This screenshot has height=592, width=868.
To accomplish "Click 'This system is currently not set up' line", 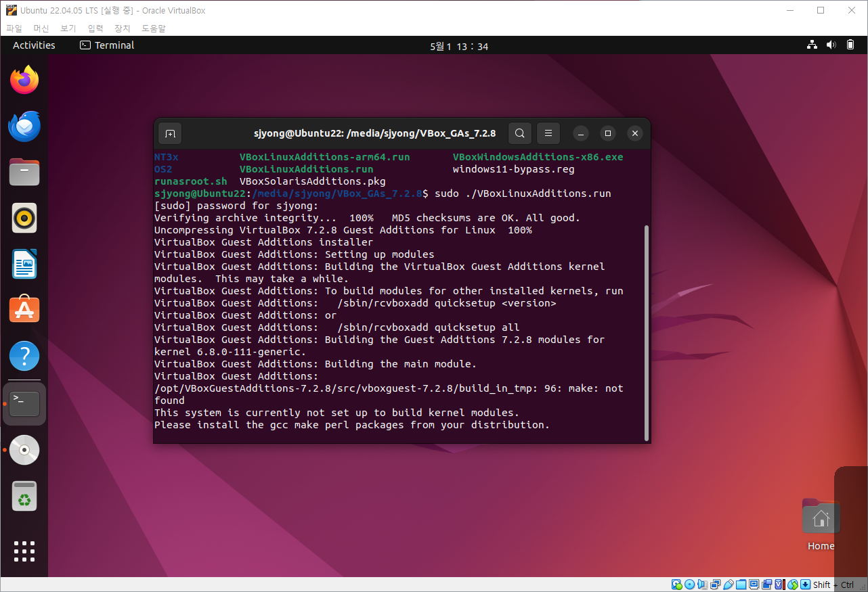I will tap(337, 413).
